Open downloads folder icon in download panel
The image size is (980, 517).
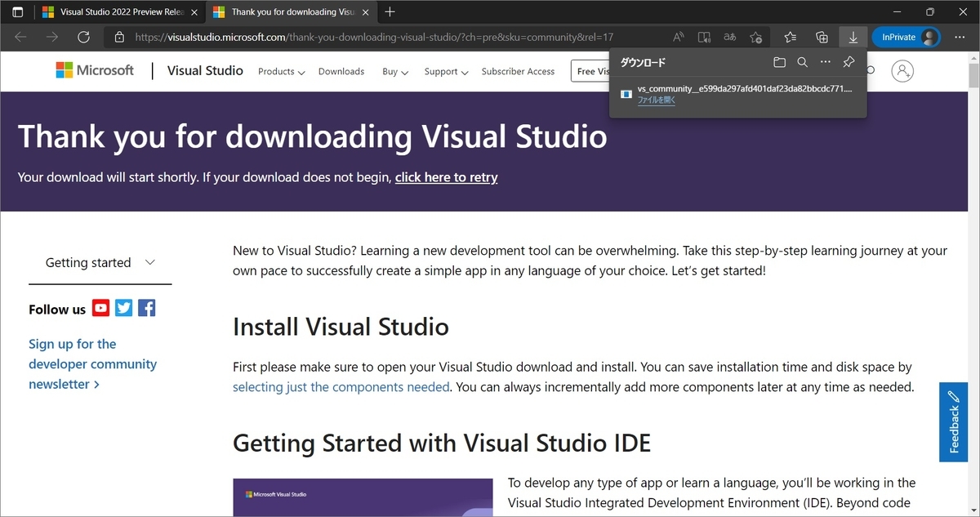779,62
